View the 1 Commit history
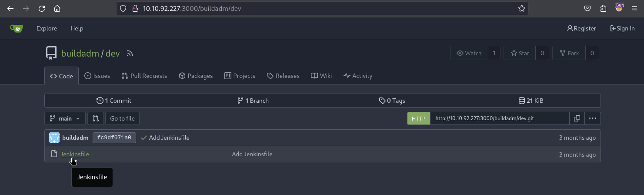Screen dimensions: 644x195 (114, 101)
